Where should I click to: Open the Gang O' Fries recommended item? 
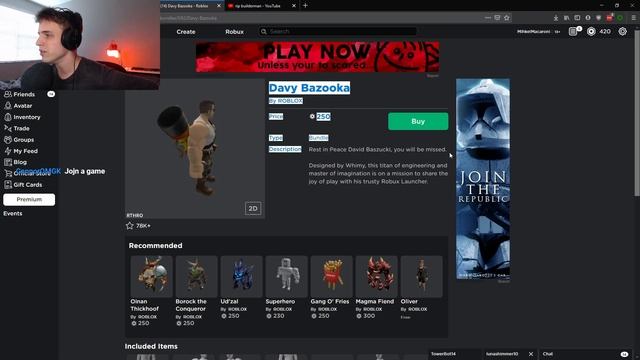(331, 287)
